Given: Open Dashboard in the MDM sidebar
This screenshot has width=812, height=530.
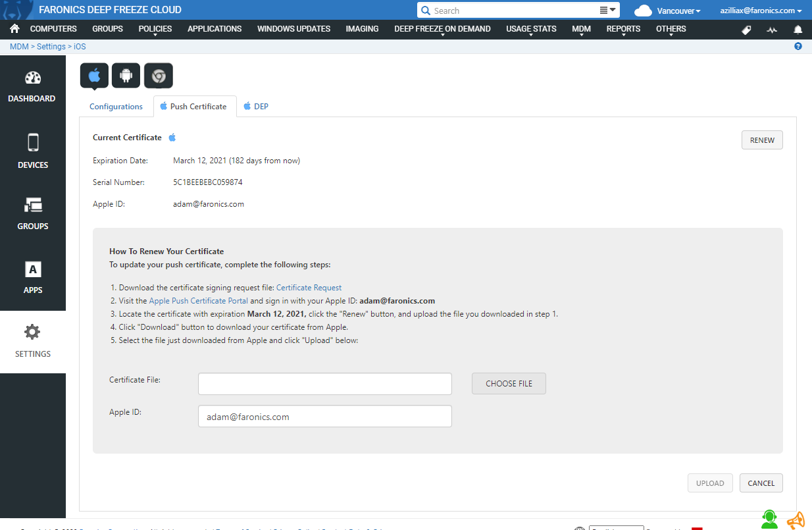Looking at the screenshot, I should (x=33, y=87).
